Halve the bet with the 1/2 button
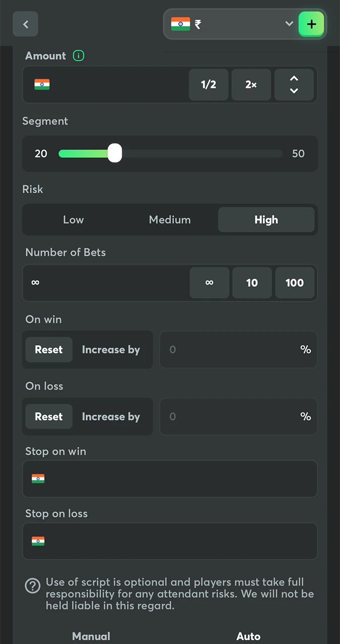Viewport: 340px width, 644px height. (x=209, y=85)
